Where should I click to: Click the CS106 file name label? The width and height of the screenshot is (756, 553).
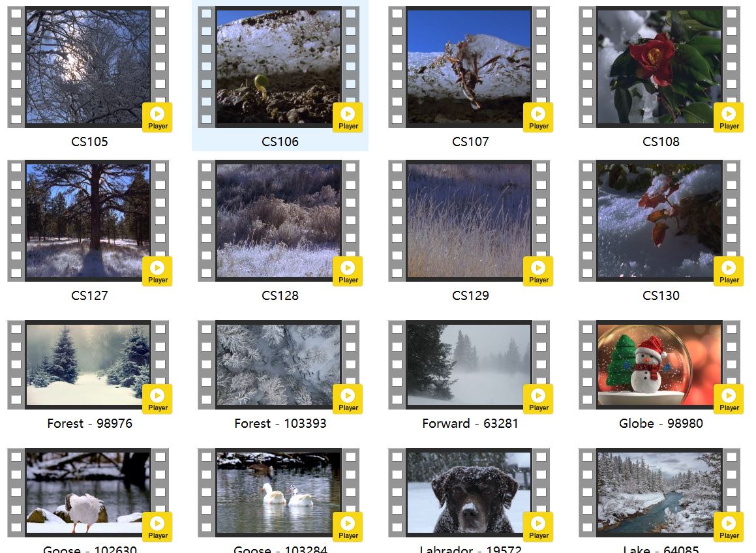(x=280, y=142)
